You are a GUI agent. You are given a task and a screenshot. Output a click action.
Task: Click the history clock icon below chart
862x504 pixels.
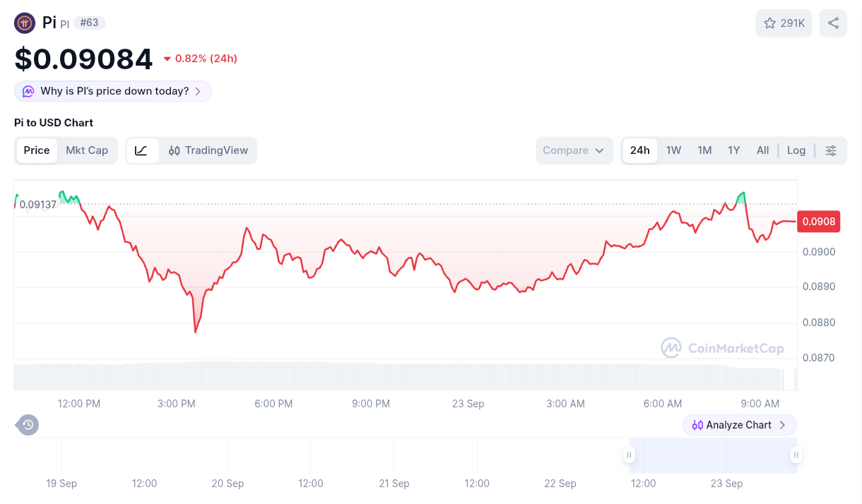coord(28,425)
